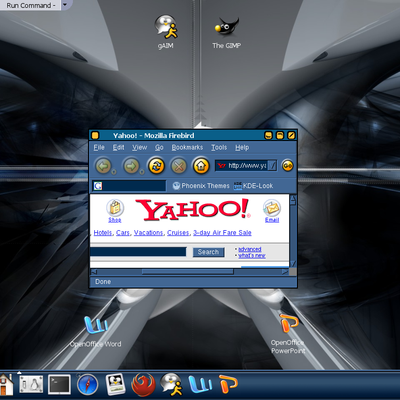Expand the address bar URL dropdown
The height and width of the screenshot is (400, 400).
pyautogui.click(x=272, y=166)
